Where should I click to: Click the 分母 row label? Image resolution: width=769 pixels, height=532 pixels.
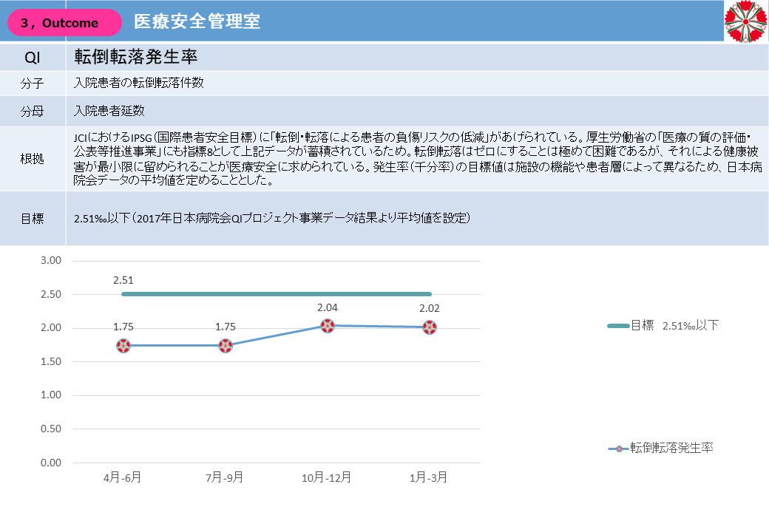[33, 111]
